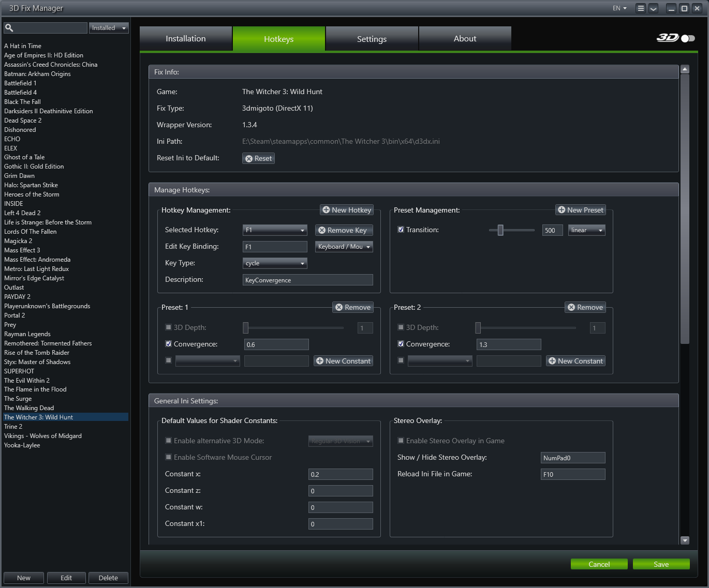The height and width of the screenshot is (588, 709).
Task: Click Preset 1 Convergence value field
Action: pyautogui.click(x=276, y=344)
